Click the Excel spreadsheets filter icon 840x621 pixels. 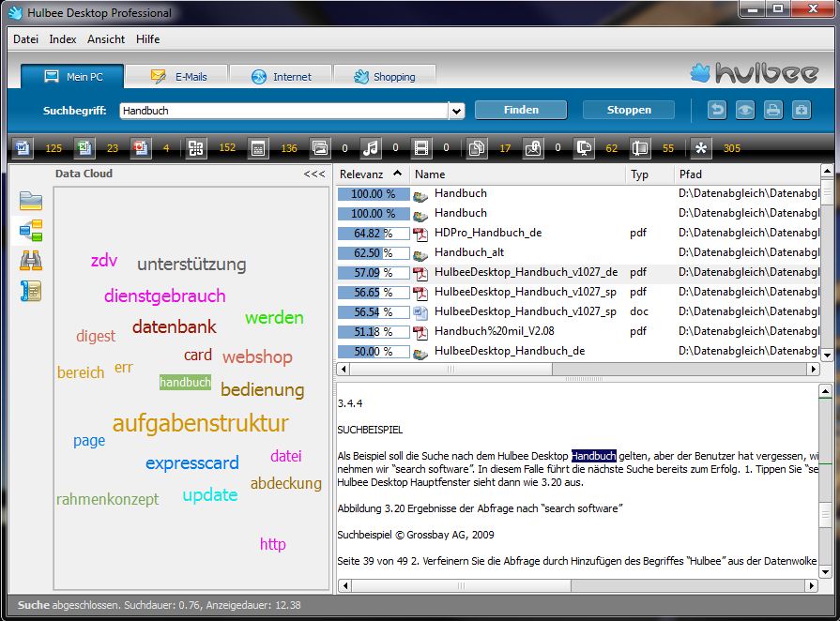pos(84,147)
